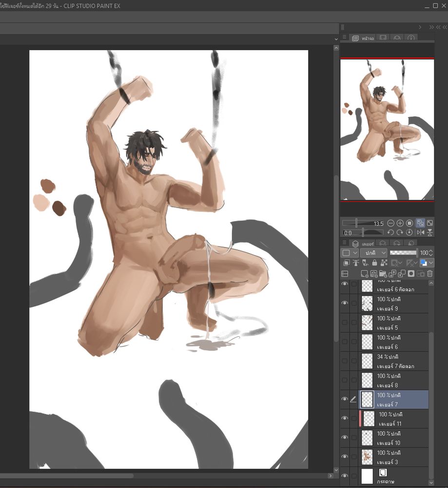Screen dimensions: 448x488
Task: Hide the selected layer เลเยอร์ 7
Action: point(345,399)
